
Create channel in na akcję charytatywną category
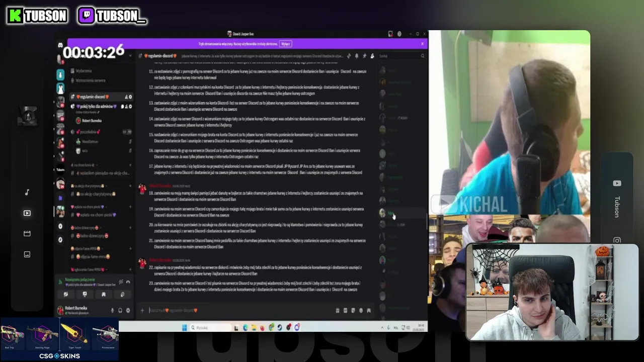130,186
